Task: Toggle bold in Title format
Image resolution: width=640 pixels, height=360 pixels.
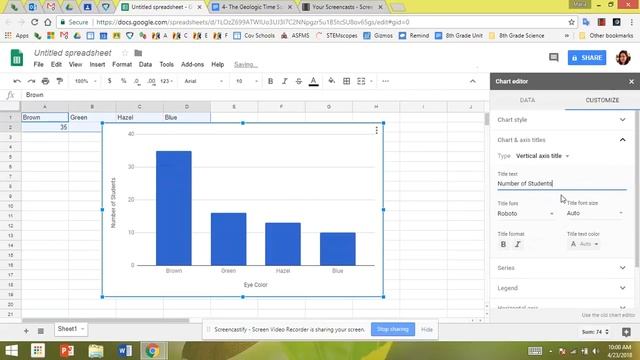Action: [x=503, y=244]
